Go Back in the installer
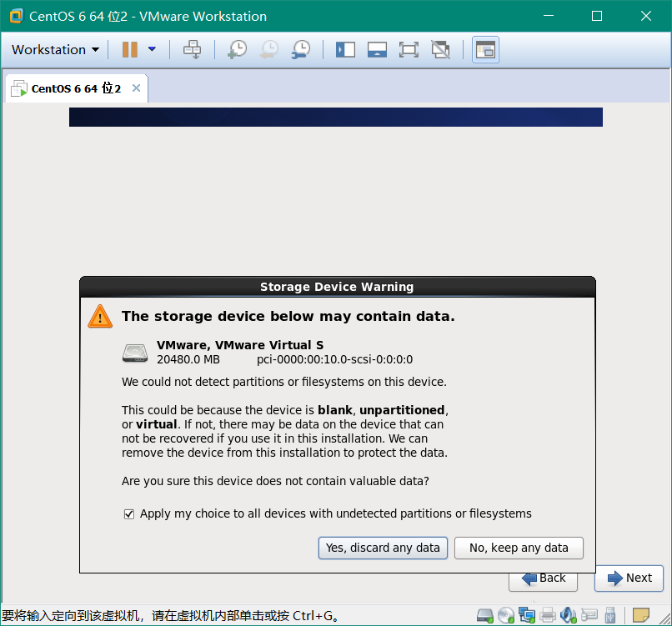Image resolution: width=672 pixels, height=626 pixels. pos(543,582)
